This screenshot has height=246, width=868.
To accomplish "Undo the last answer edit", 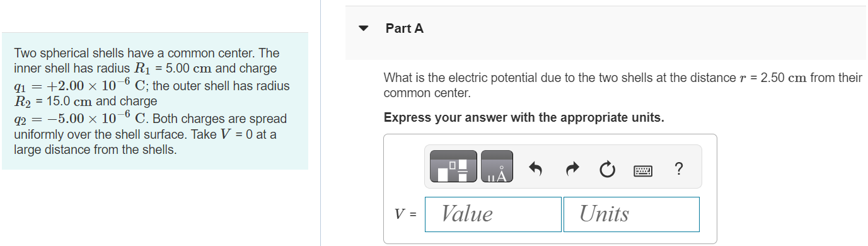I will pos(535,168).
